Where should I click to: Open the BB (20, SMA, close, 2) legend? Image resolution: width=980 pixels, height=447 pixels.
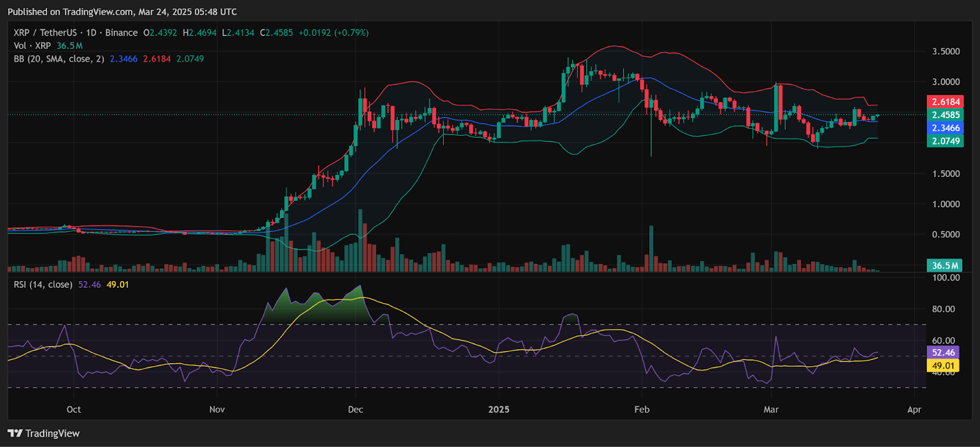(x=59, y=59)
